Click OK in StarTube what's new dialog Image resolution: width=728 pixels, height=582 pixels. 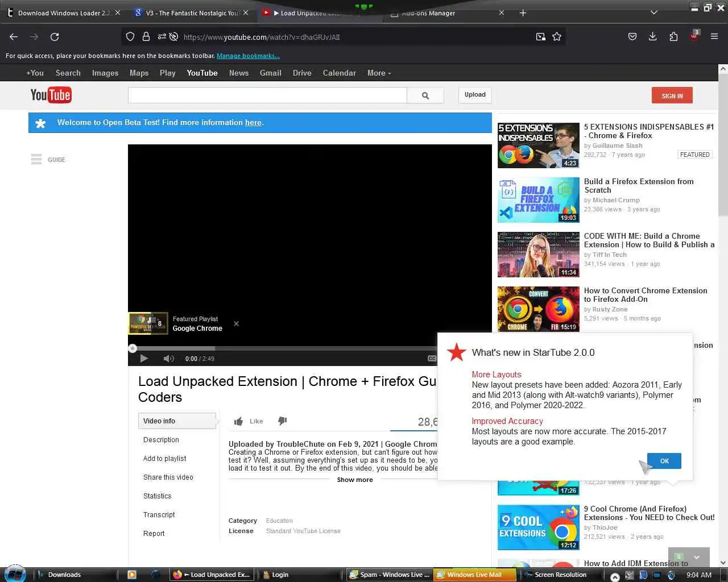coord(664,461)
